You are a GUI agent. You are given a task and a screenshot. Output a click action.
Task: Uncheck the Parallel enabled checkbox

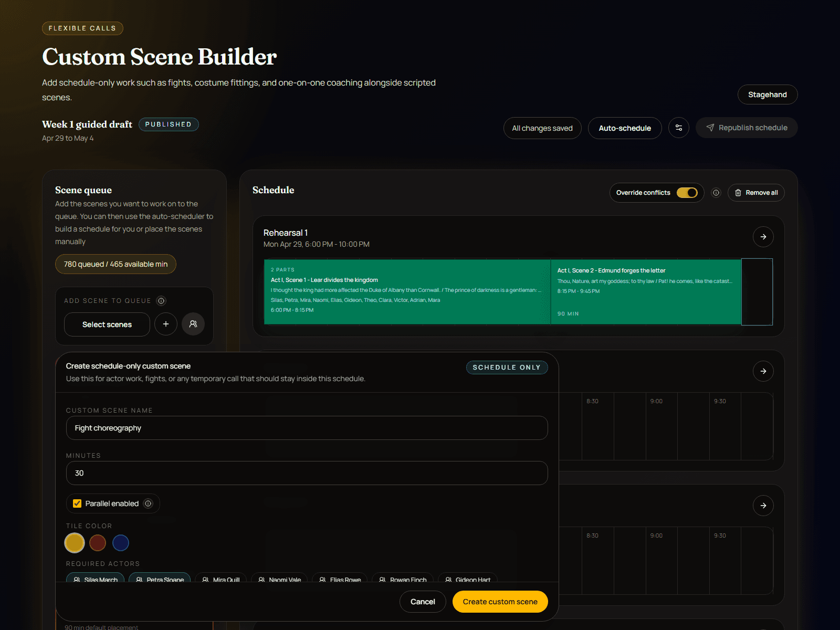77,503
